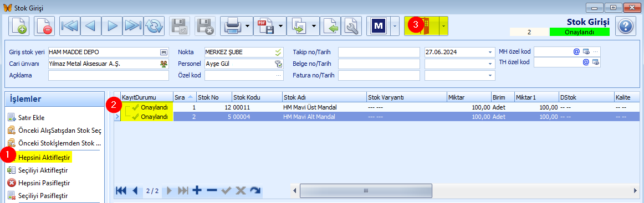This screenshot has height=203, width=644.
Task: Click the delete record icon with red minus
Action: (x=44, y=26)
